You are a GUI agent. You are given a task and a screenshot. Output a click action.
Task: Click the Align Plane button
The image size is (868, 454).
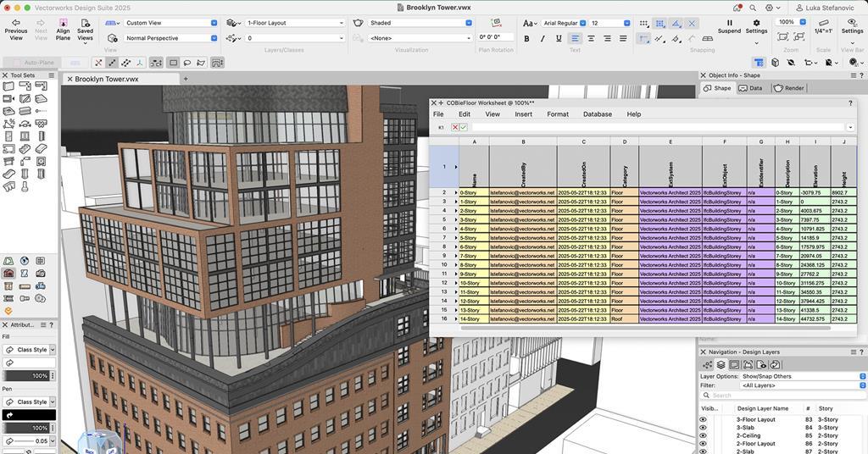[63, 30]
